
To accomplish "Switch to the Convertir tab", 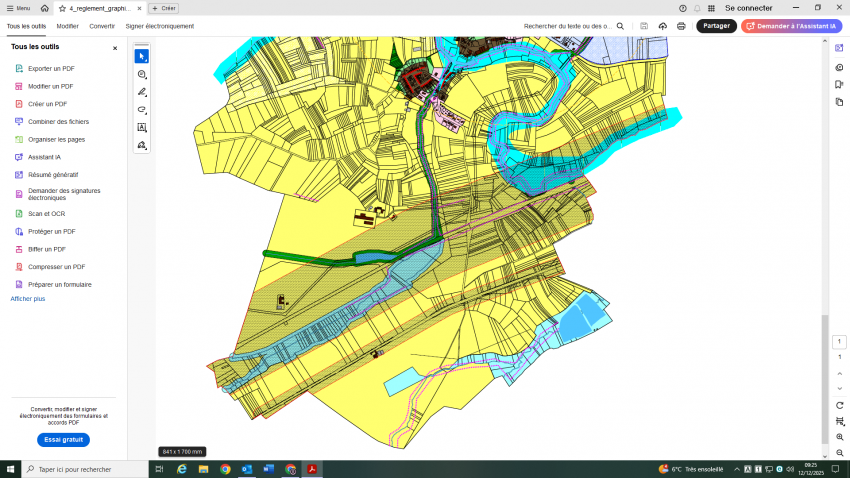I will (102, 26).
